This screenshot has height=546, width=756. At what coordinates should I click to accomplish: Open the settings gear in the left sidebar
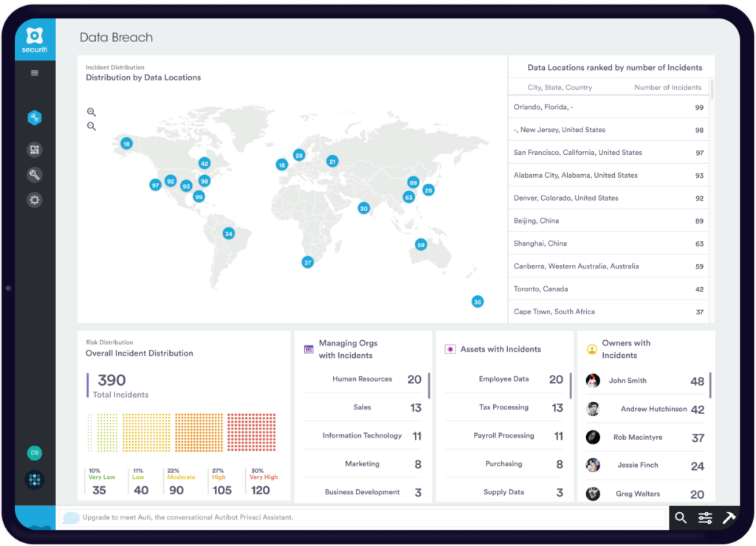(35, 199)
